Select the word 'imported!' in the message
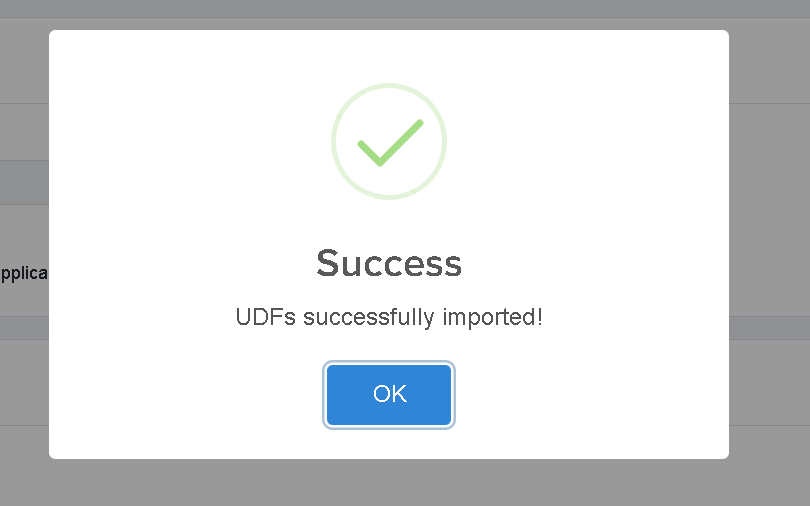 click(492, 317)
